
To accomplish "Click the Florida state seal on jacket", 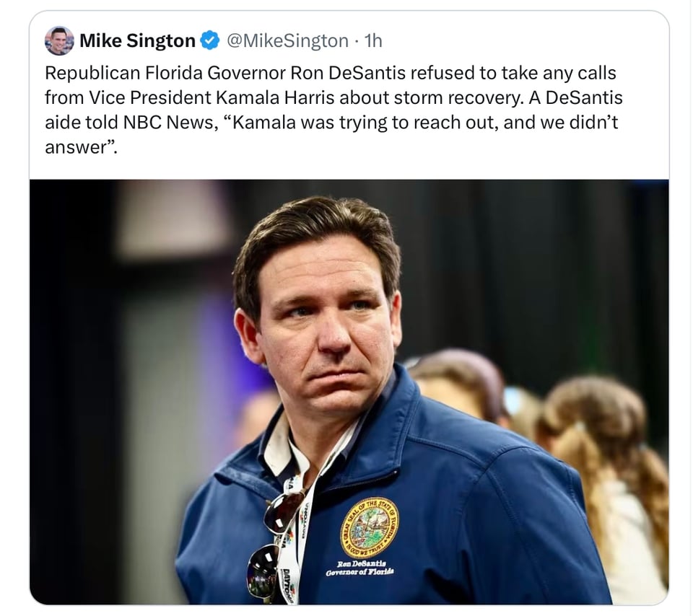I will 370,527.
